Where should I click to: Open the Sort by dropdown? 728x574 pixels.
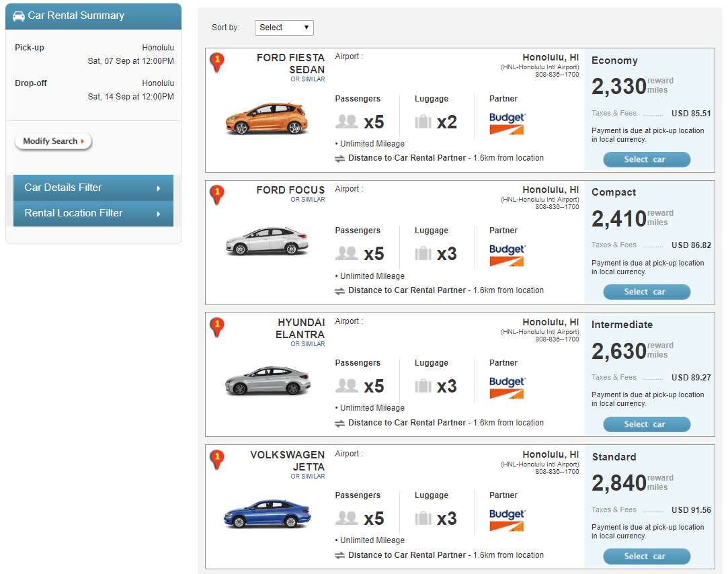(284, 28)
